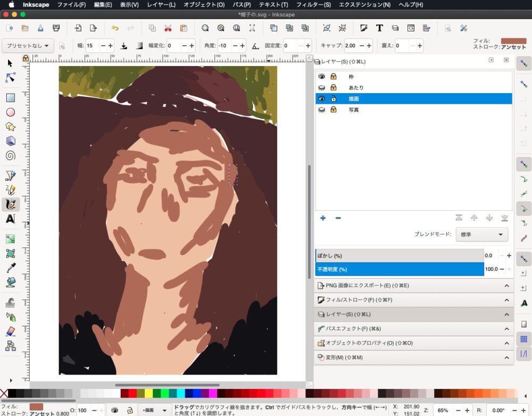532x416 pixels.
Task: Select the Star and polygon tool
Action: coord(10,127)
